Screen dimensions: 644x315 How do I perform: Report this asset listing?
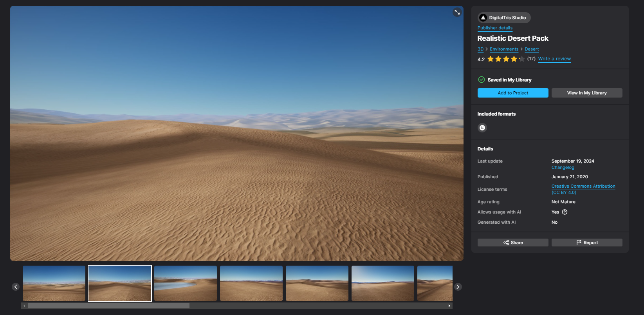pos(586,243)
